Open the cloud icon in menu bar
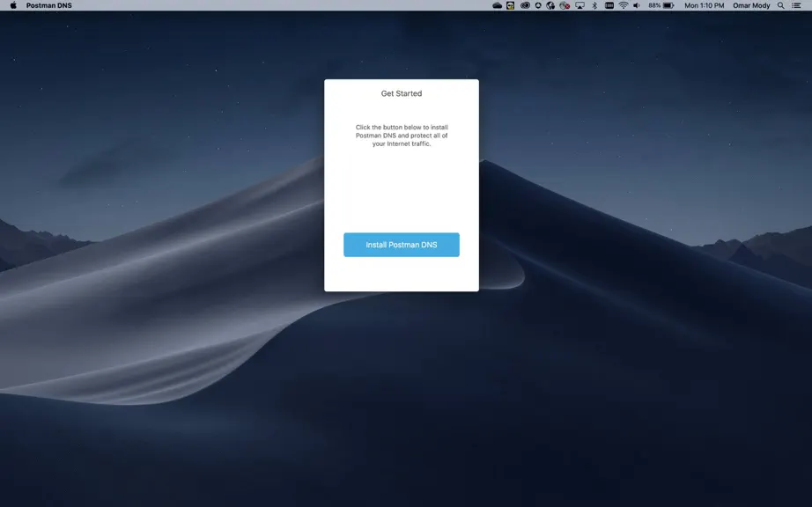This screenshot has height=507, width=812. click(497, 5)
